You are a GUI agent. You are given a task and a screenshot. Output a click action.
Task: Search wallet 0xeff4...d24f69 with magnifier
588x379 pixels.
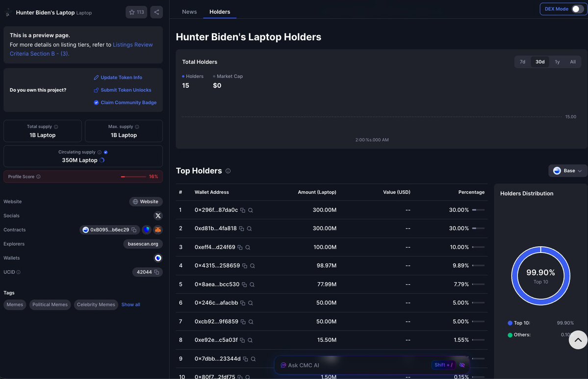pyautogui.click(x=248, y=248)
